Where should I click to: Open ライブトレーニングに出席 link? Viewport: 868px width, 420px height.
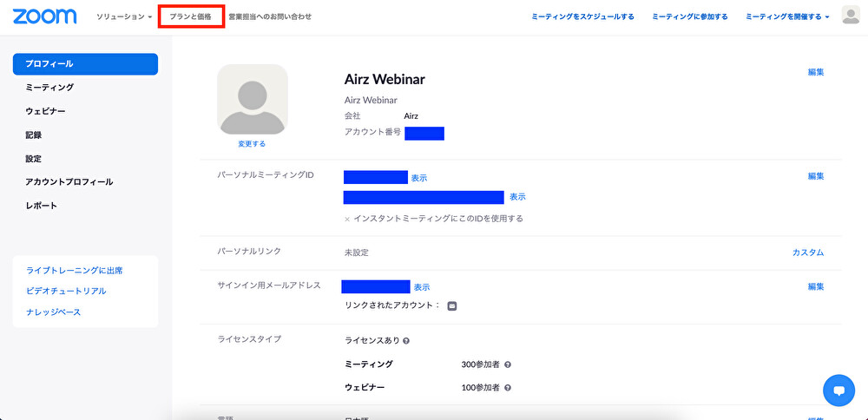(74, 271)
